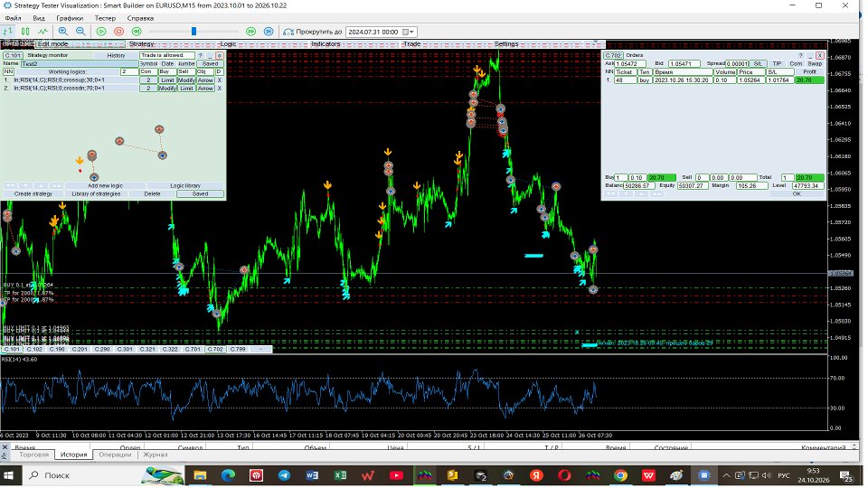The height and width of the screenshot is (488, 868).
Task: Open Excel from the taskbar
Action: (x=340, y=475)
